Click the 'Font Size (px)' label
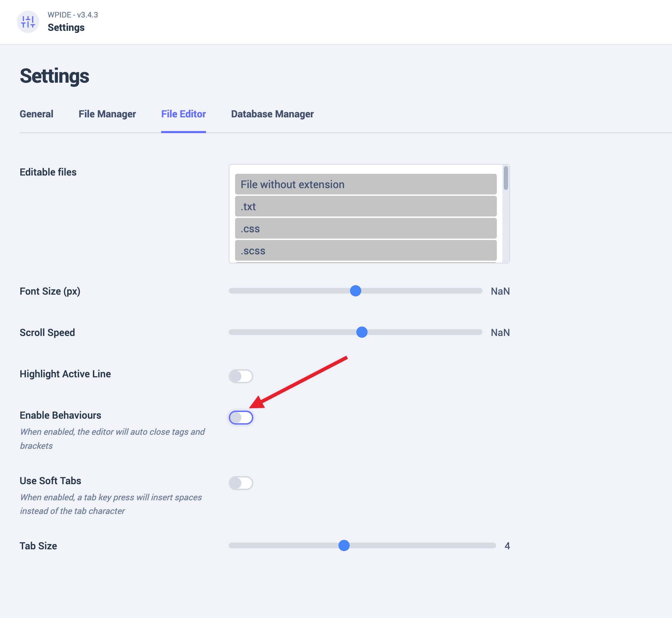This screenshot has height=618, width=672. point(50,291)
